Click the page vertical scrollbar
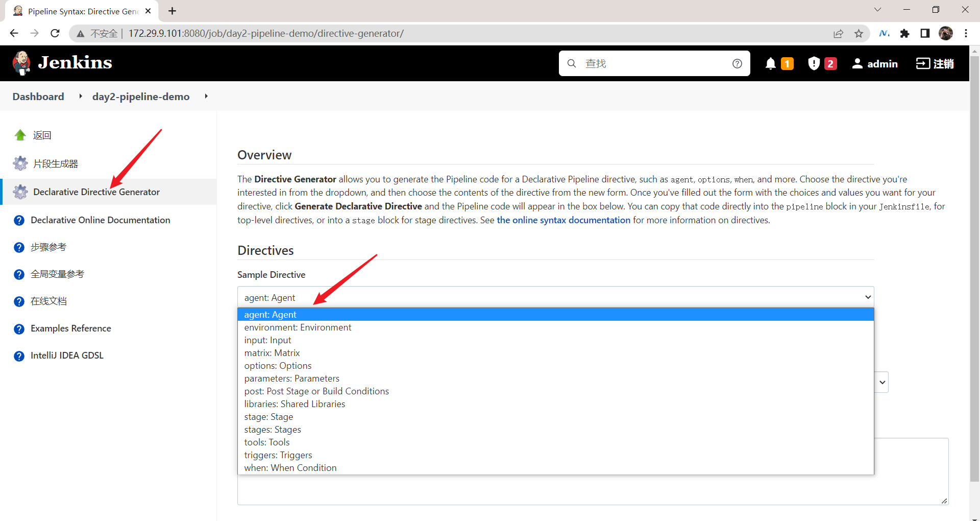 [x=974, y=268]
